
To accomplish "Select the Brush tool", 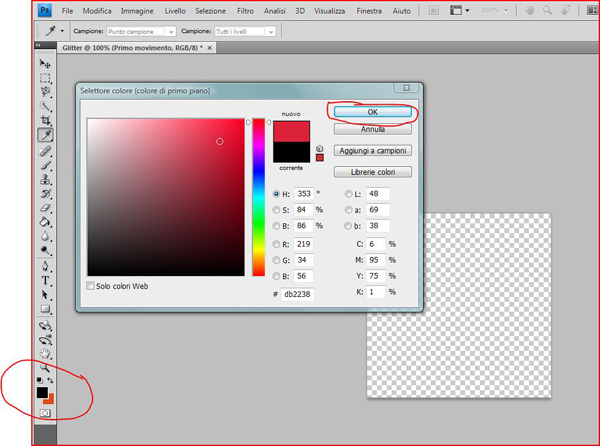I will point(45,165).
